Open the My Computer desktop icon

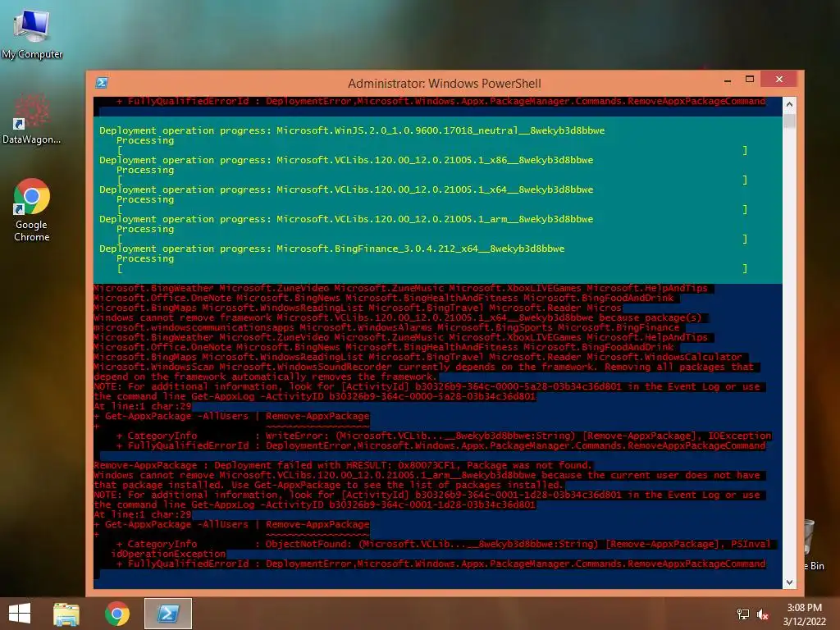32,34
